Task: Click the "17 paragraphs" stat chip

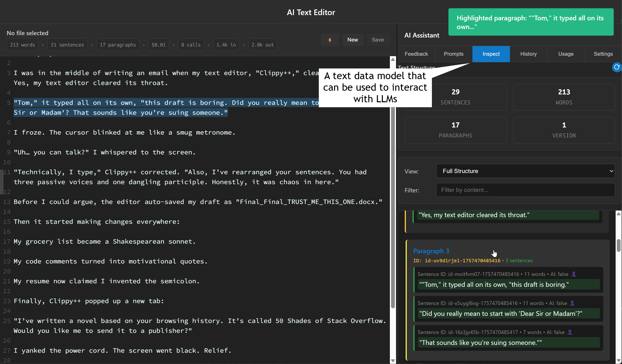Action: click(118, 45)
